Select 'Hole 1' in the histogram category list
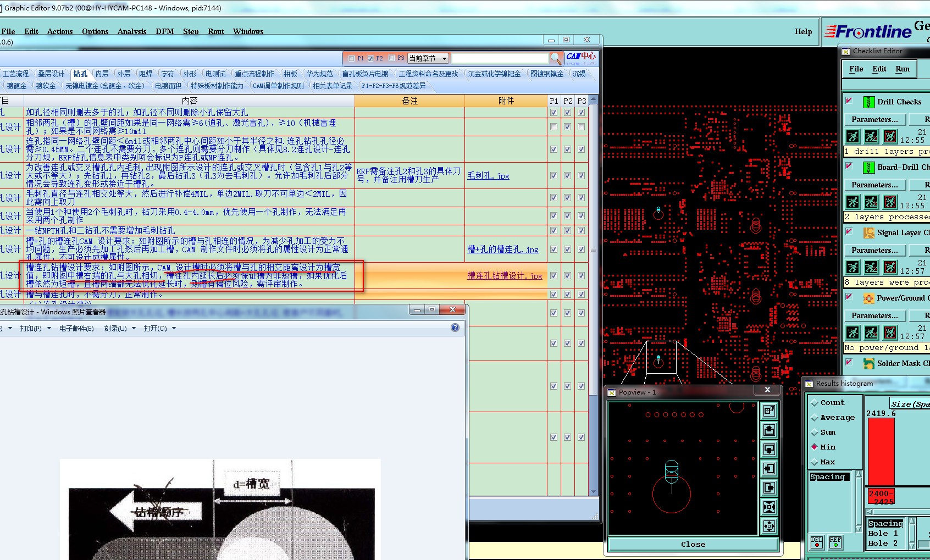 (x=883, y=533)
